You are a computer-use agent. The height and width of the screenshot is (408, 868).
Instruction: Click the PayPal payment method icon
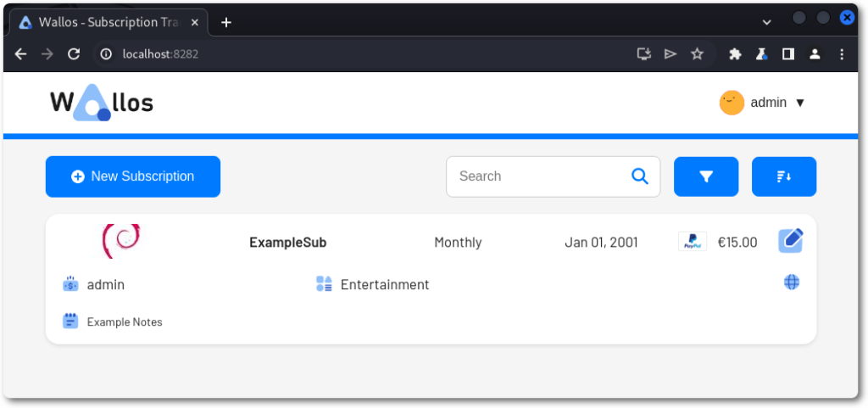coord(693,242)
